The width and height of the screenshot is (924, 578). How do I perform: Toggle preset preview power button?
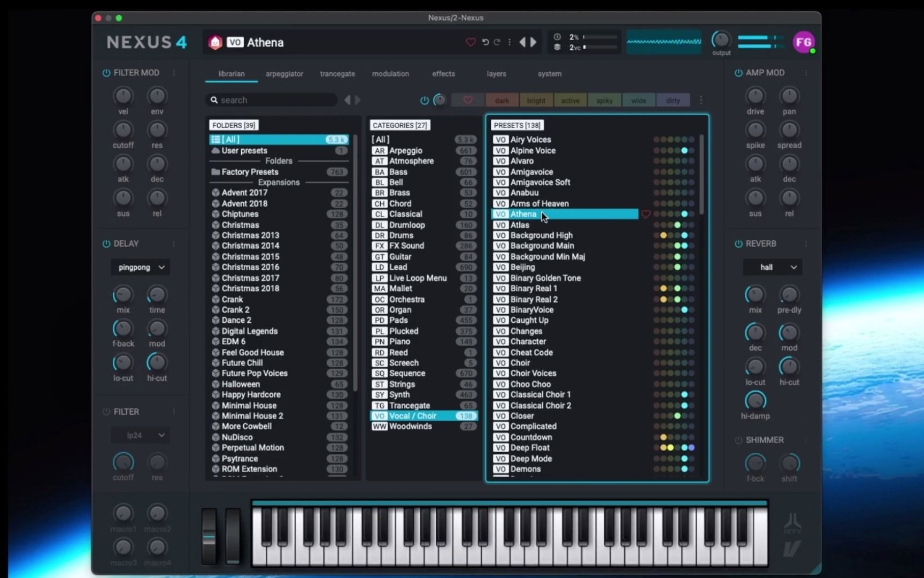click(x=425, y=100)
